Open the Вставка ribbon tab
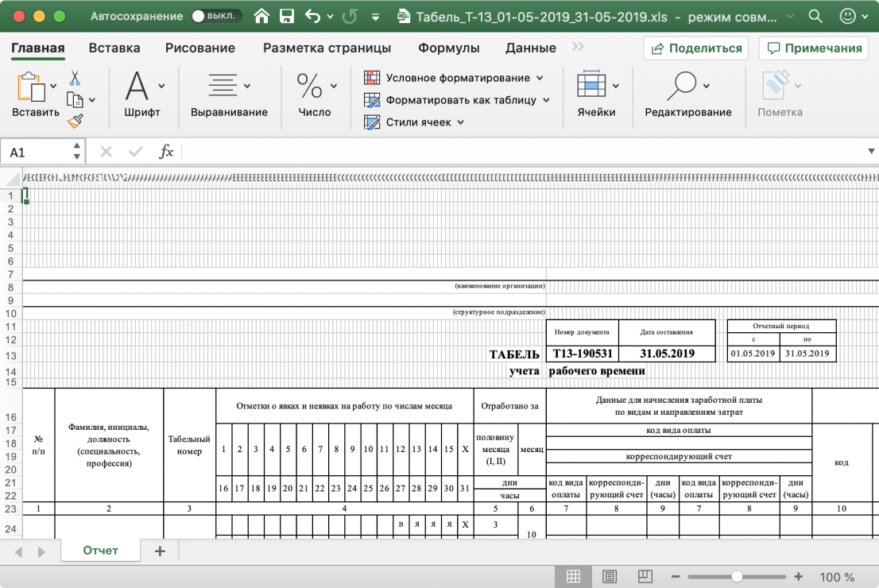The image size is (879, 588). [114, 48]
